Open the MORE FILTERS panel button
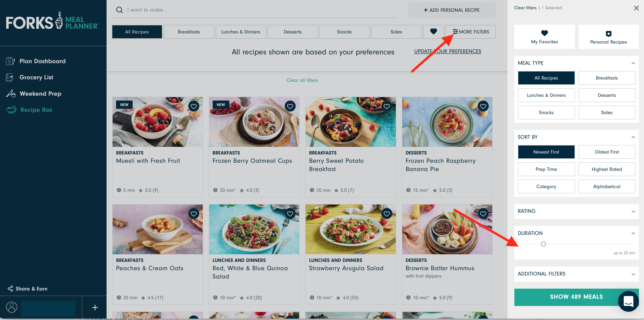Screen dimensions: 644x320 470,32
